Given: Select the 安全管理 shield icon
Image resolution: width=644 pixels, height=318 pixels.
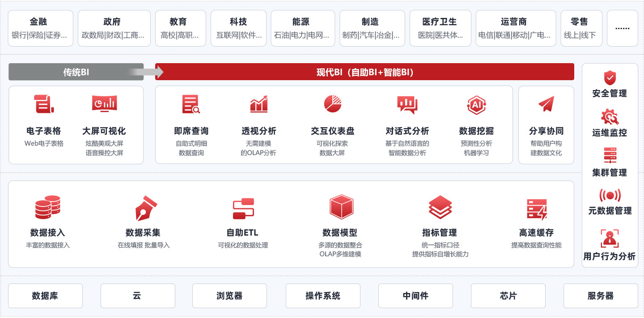Looking at the screenshot, I should pyautogui.click(x=610, y=77).
